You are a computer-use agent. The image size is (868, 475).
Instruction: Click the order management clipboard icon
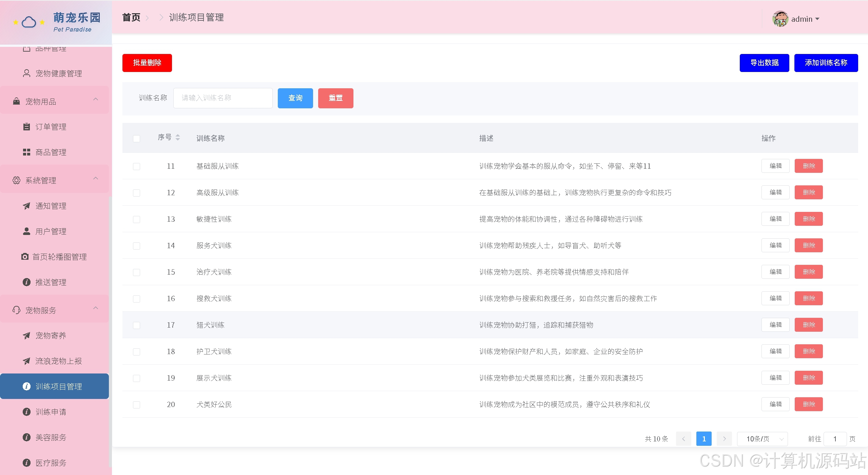pos(26,127)
